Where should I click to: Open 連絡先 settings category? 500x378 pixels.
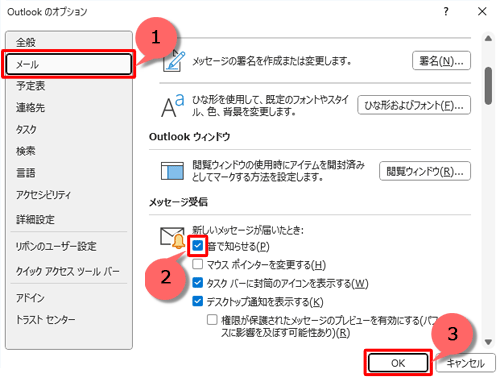69,107
